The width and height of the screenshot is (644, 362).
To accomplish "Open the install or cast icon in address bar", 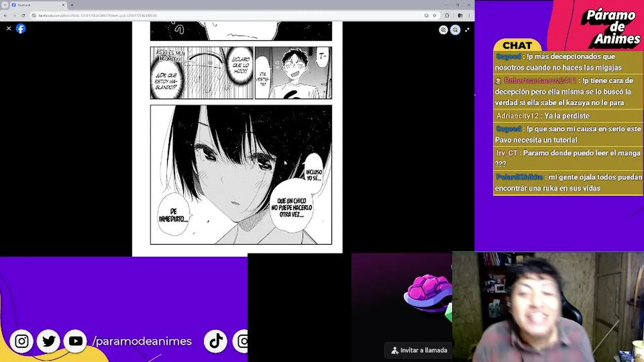I will [426, 16].
